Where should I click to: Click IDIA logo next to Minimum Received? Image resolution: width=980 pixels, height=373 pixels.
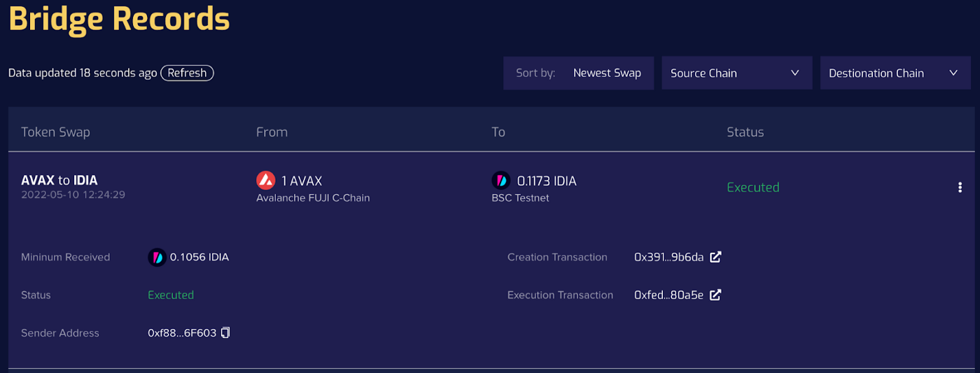coord(157,257)
